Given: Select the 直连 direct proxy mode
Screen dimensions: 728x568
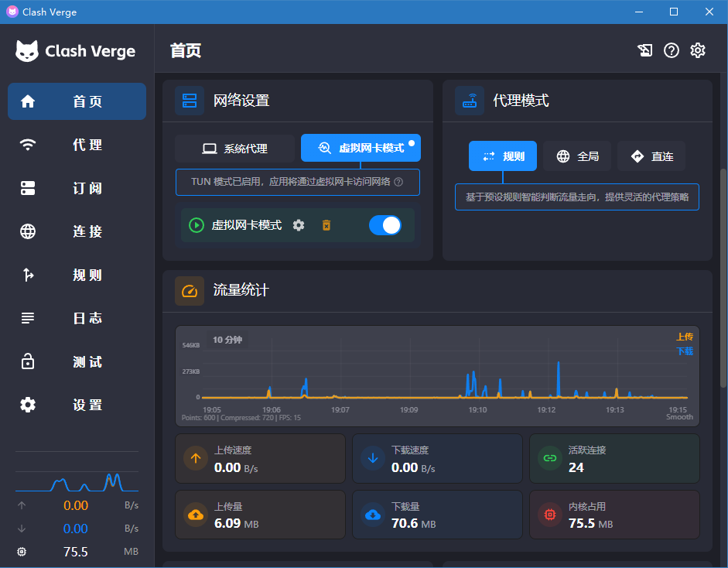Looking at the screenshot, I should click(651, 156).
